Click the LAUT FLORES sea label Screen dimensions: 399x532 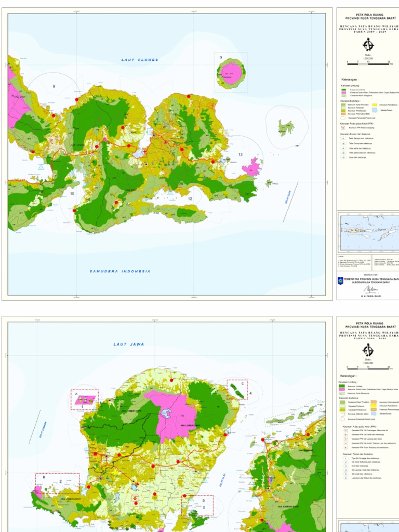(x=140, y=60)
